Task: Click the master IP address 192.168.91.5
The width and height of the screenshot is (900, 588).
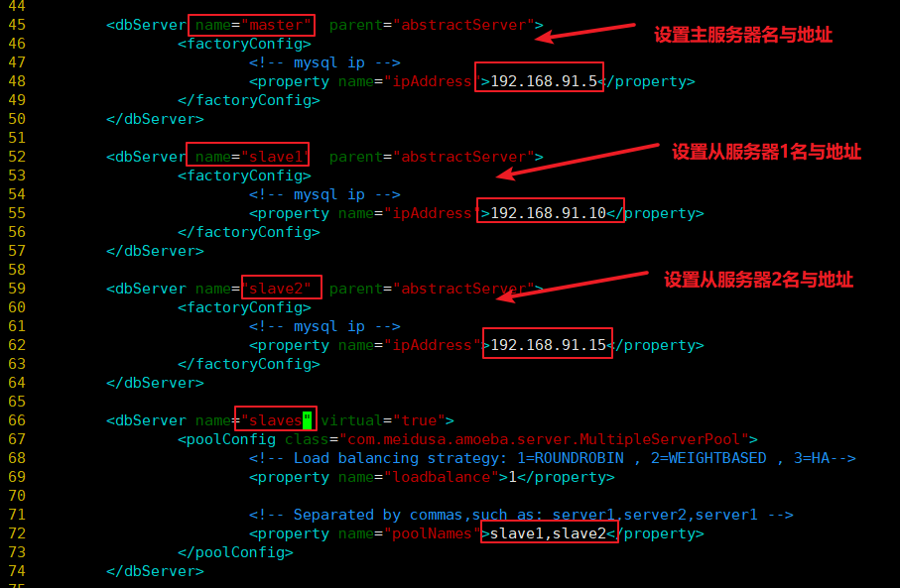Action: pyautogui.click(x=544, y=81)
